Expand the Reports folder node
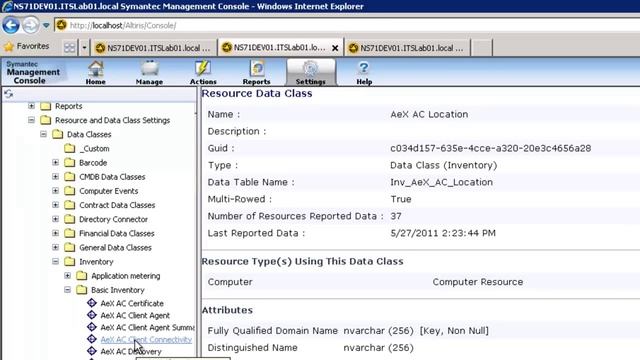The height and width of the screenshot is (360, 640). 31,106
